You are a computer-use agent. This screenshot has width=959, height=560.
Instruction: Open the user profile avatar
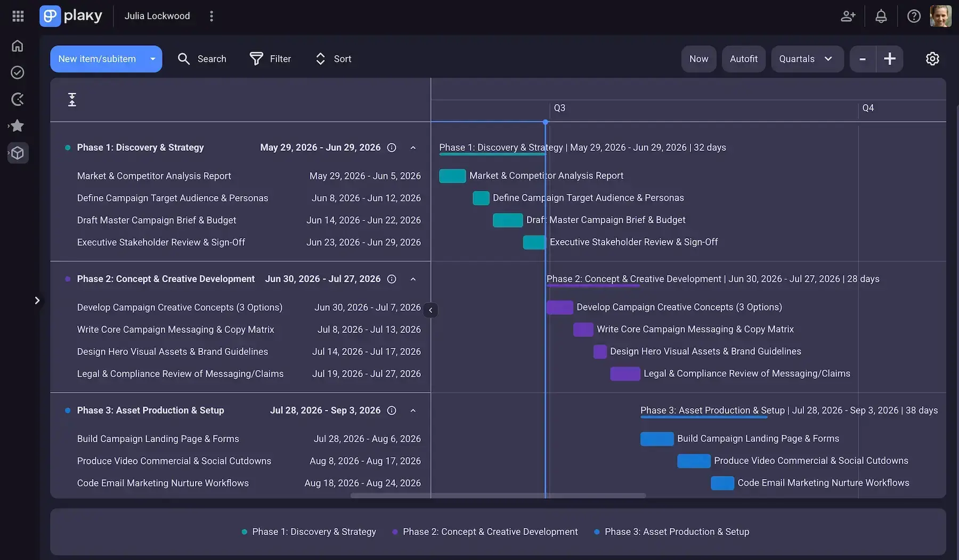[x=940, y=16]
